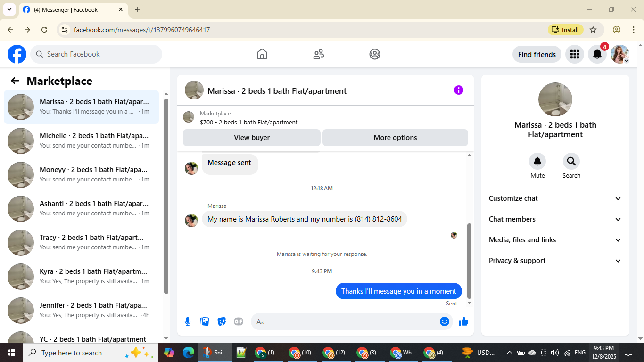Viewport: 644px width, 362px height.
Task: Go back using the Marketplace arrow
Action: pos(15,81)
